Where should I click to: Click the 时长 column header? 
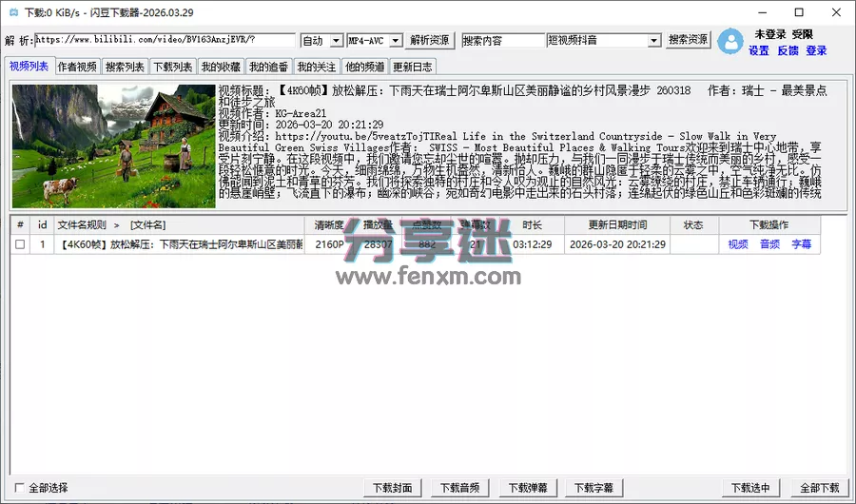(x=532, y=225)
